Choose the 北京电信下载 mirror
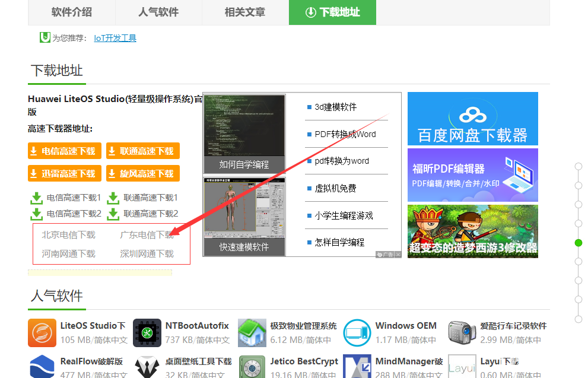This screenshot has height=378, width=588. (x=69, y=235)
